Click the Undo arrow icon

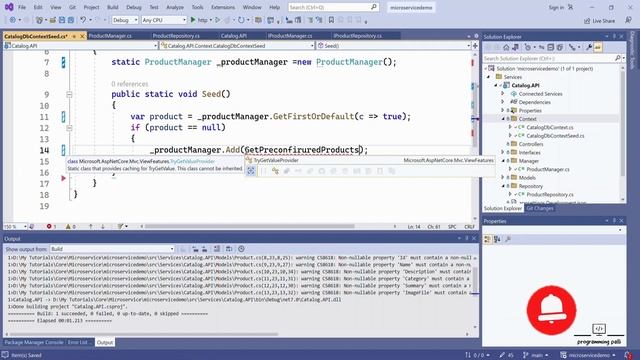(x=83, y=20)
